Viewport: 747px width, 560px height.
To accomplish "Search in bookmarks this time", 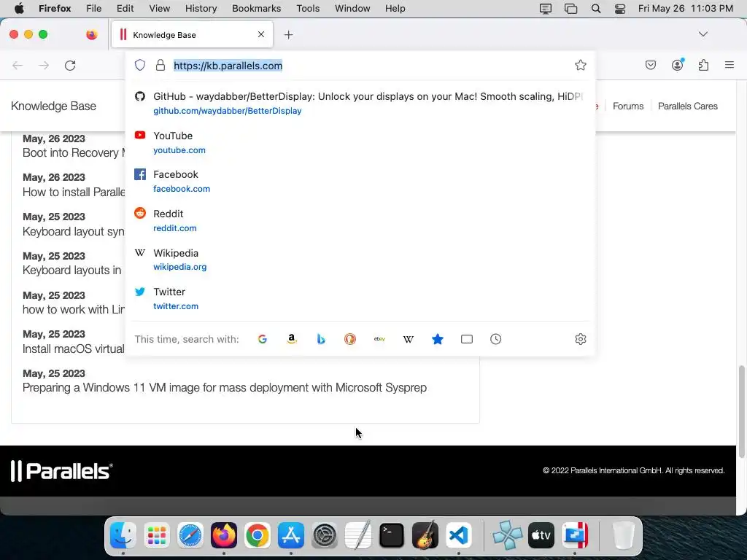I will coord(438,339).
